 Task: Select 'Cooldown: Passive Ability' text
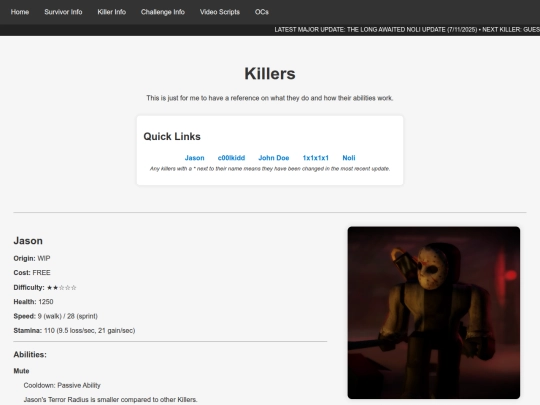62,385
